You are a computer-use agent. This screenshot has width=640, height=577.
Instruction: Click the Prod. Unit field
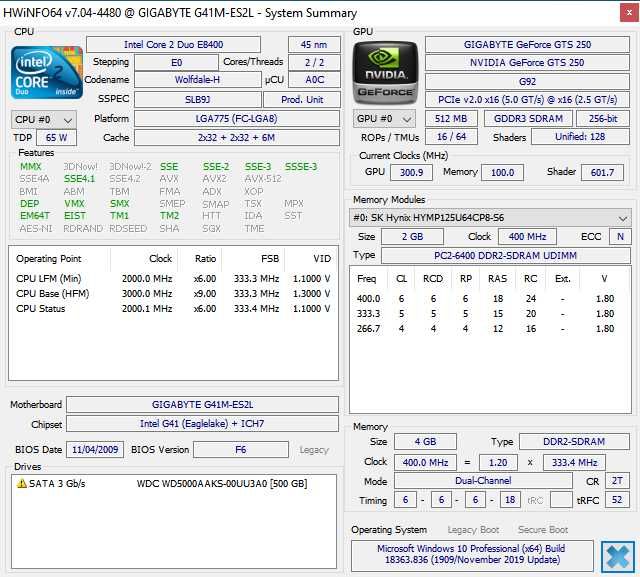click(302, 99)
